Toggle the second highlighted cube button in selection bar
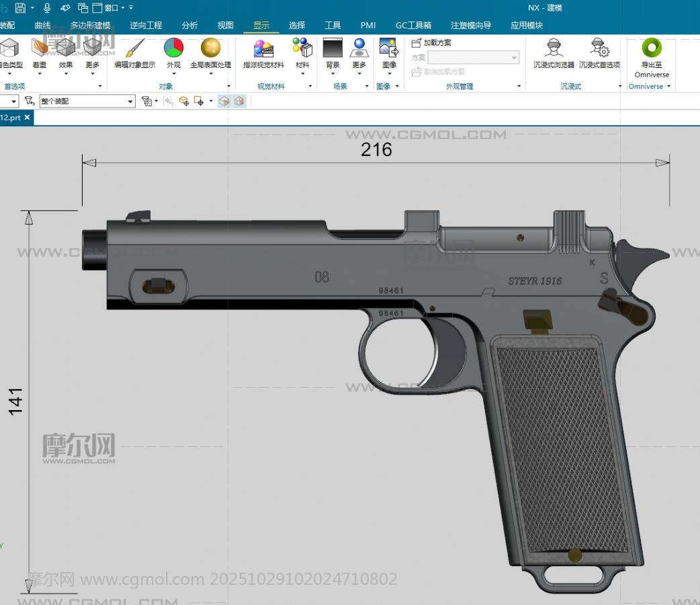The image size is (700, 605). [x=239, y=101]
